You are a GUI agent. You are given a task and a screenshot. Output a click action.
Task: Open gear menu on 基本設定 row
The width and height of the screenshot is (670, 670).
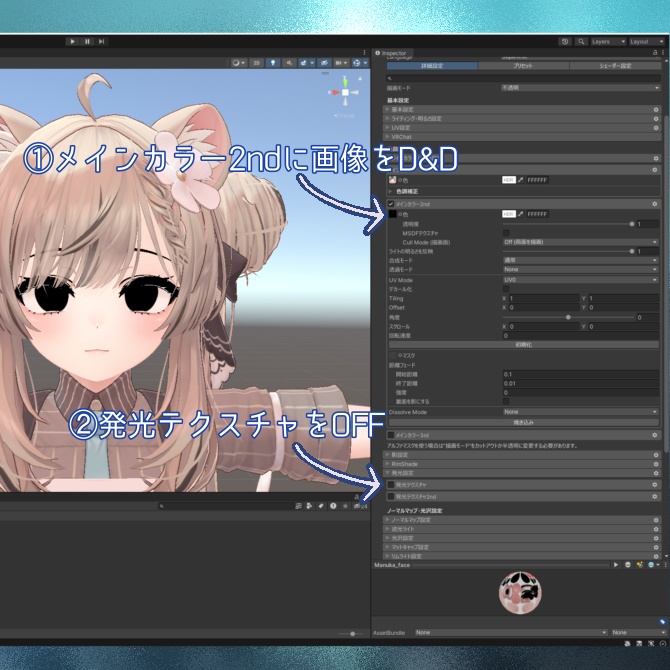656,109
